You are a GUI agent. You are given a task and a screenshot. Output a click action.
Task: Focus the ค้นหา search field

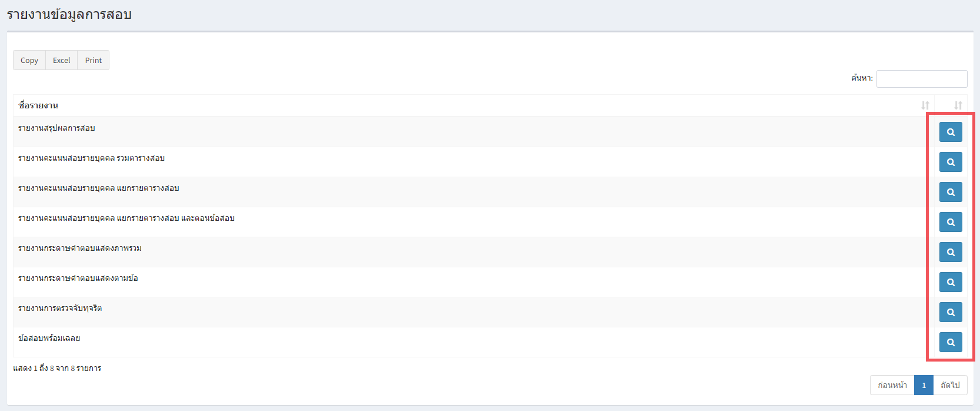click(922, 78)
